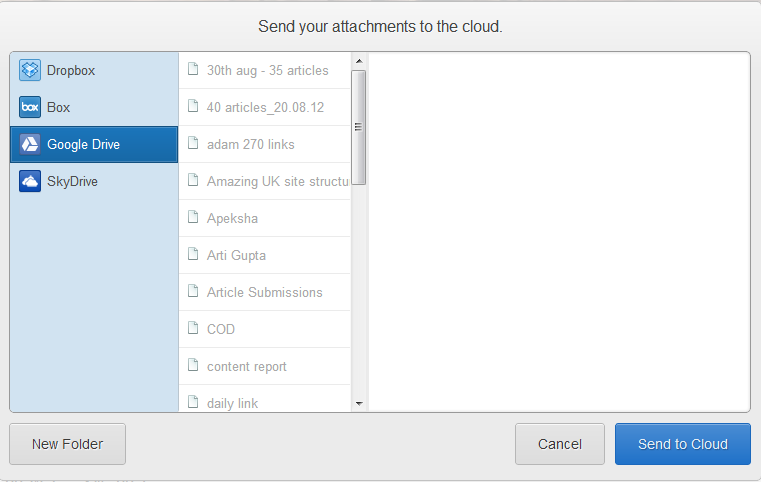Pick the Article Submissions entry
The width and height of the screenshot is (761, 482).
[x=264, y=292]
